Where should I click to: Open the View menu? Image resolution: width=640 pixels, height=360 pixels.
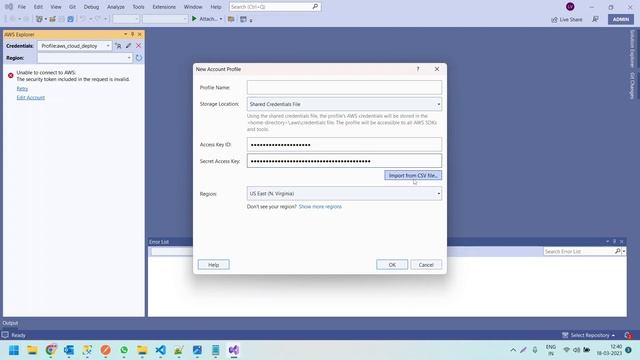pyautogui.click(x=56, y=7)
